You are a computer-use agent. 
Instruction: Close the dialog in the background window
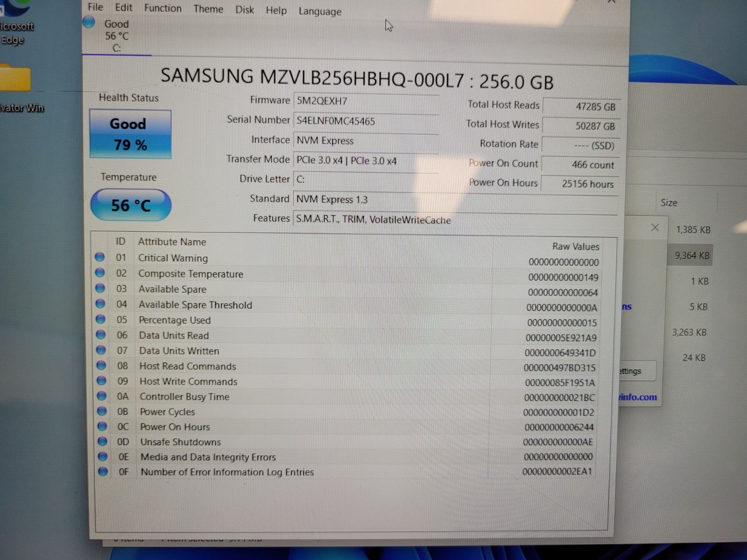click(x=655, y=227)
